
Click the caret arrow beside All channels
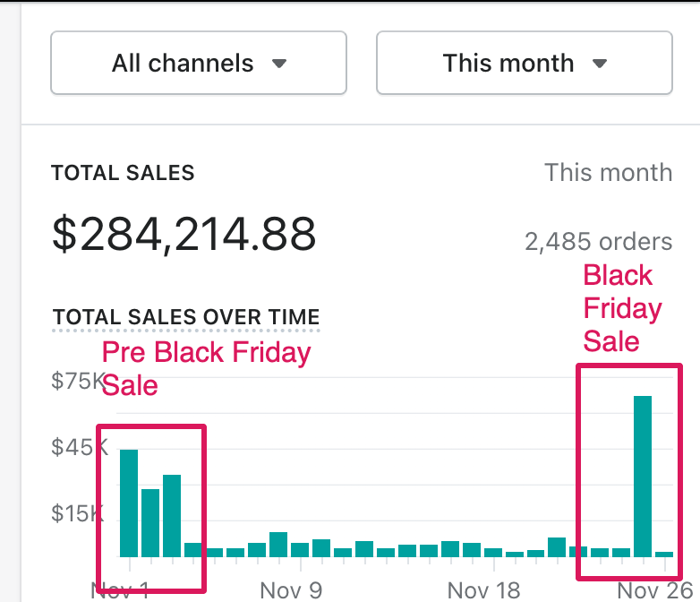click(279, 64)
